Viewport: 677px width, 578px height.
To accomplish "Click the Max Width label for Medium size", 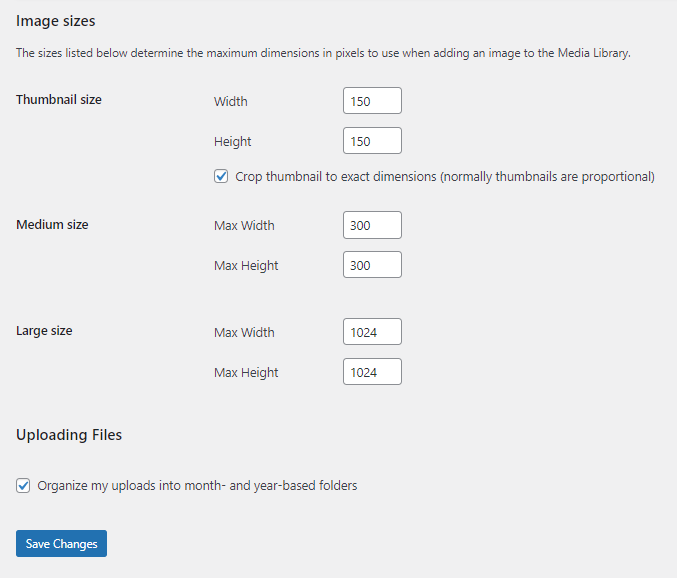I will pos(244,225).
